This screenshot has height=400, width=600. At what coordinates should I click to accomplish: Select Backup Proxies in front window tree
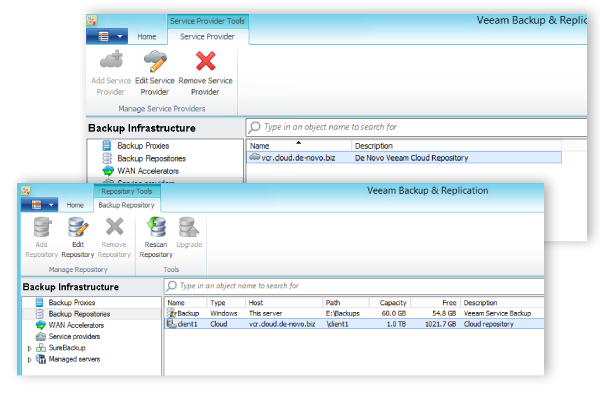coord(72,303)
